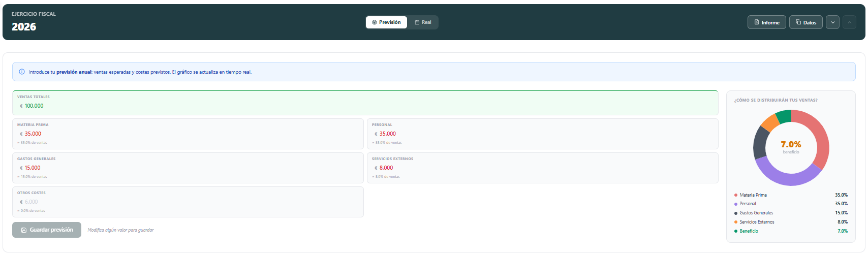Click the Gastos Generales dark legend dot
Image resolution: width=868 pixels, height=255 pixels.
pos(736,213)
